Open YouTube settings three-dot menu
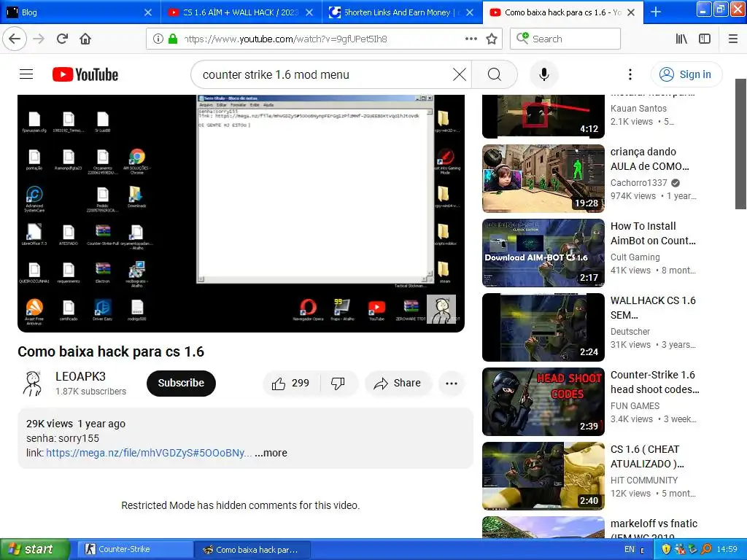This screenshot has width=747, height=560. [630, 74]
